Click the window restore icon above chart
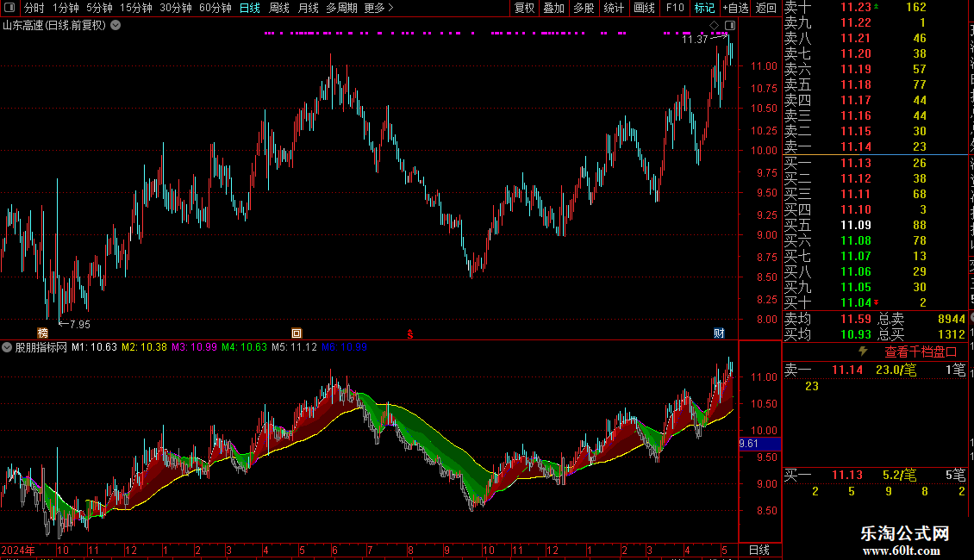The width and height of the screenshot is (974, 560). point(730,26)
